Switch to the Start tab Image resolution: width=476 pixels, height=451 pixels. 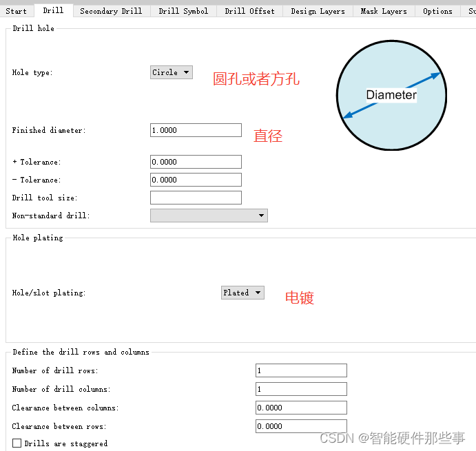click(17, 11)
